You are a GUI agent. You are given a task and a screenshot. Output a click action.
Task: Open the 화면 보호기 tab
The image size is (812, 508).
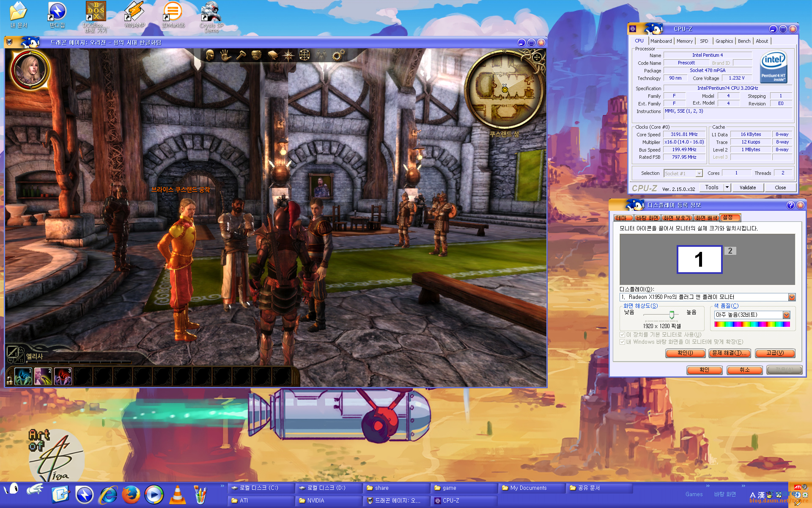[677, 218]
